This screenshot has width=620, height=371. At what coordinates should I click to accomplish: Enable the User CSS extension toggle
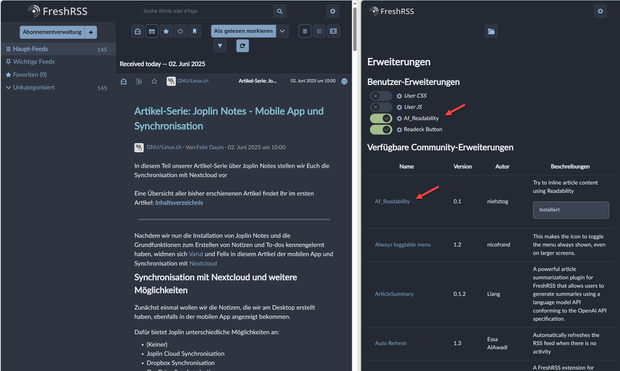(x=381, y=96)
